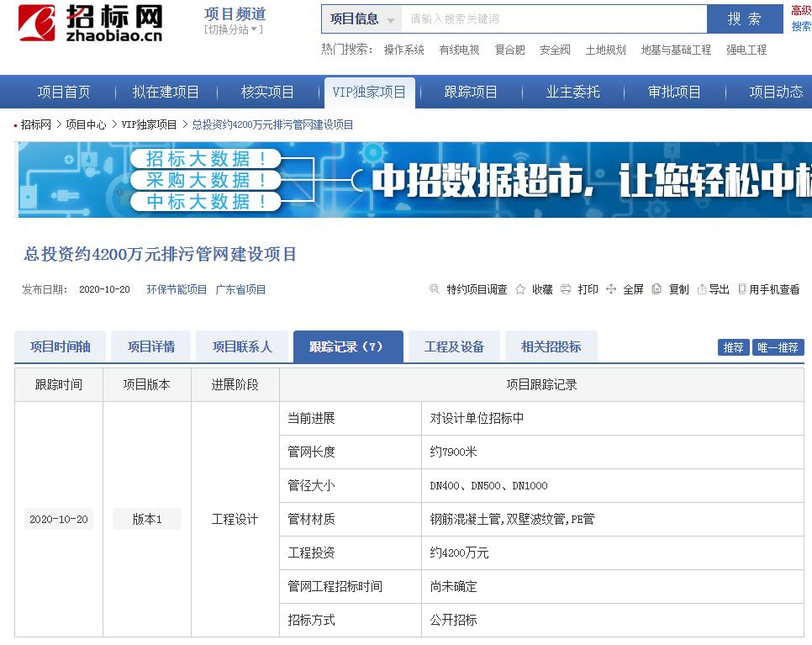Screen dimensions: 812x645
Task: Click the 项目跟踪记录 column header
Action: coord(541,384)
